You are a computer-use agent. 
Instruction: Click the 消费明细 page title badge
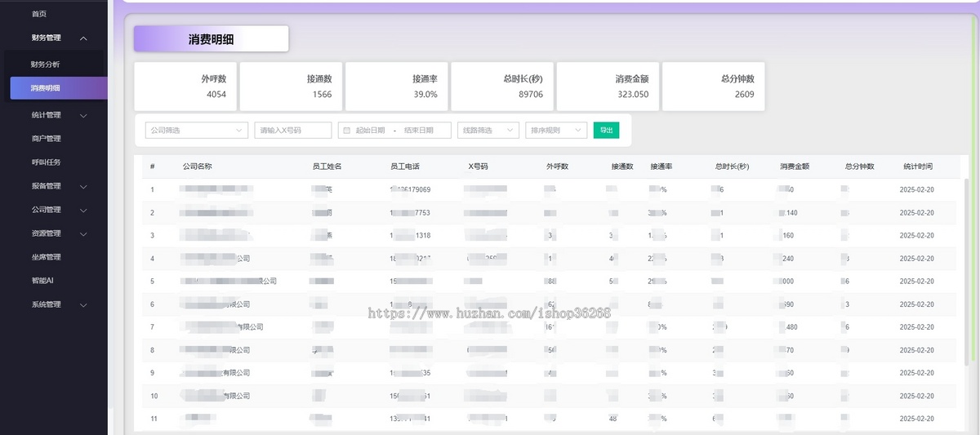pyautogui.click(x=211, y=38)
